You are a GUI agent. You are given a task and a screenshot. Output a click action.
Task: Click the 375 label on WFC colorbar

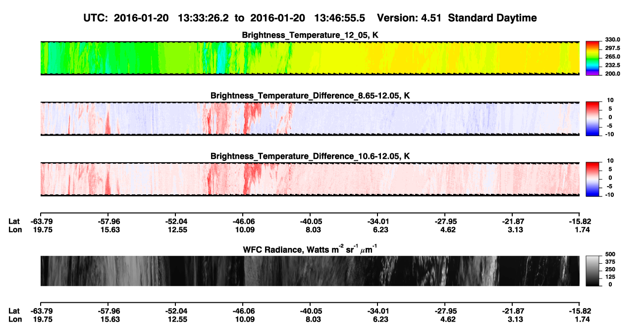(x=611, y=262)
